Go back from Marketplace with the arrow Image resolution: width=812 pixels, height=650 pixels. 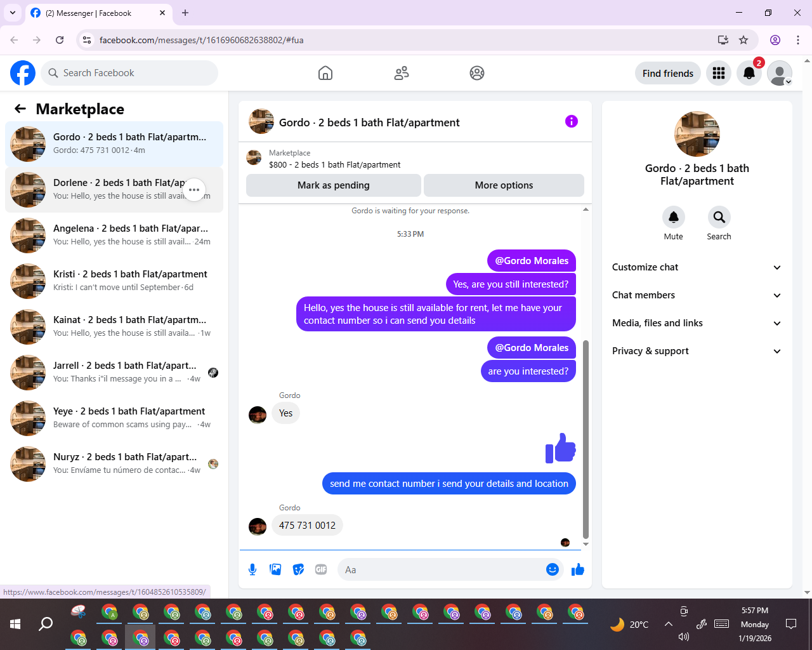20,109
